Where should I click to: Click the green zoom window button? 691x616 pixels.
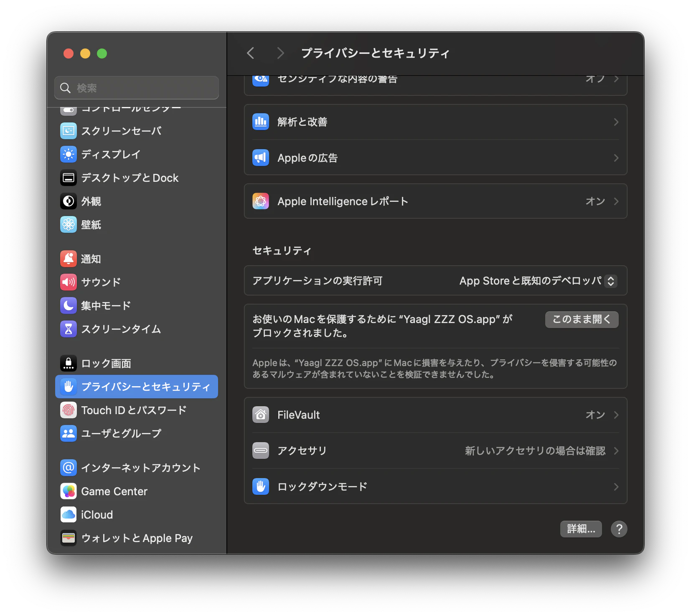pyautogui.click(x=102, y=53)
